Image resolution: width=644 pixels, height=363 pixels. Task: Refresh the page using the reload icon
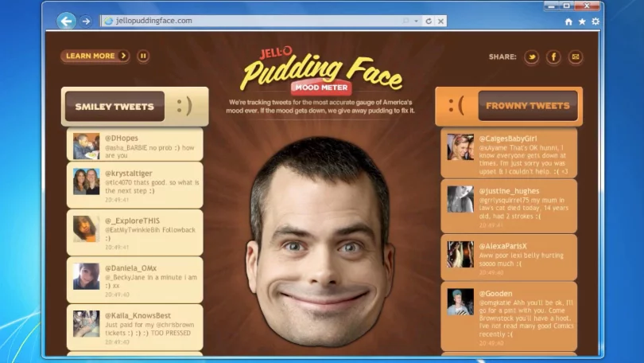click(x=429, y=21)
